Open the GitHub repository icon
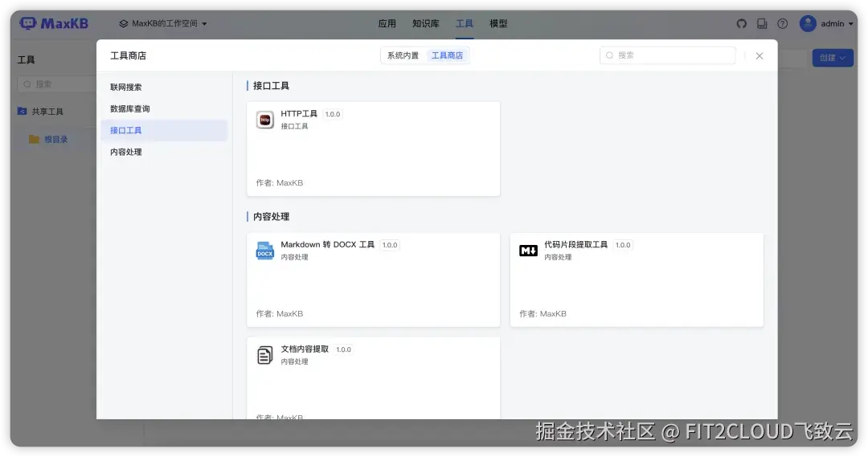The image size is (868, 457). [741, 24]
